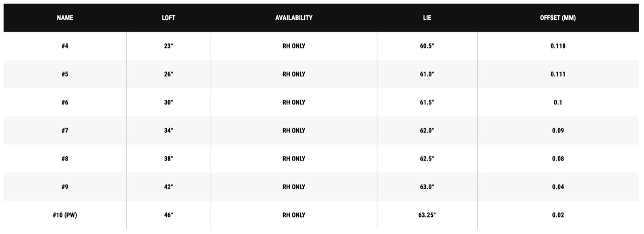The width and height of the screenshot is (644, 234).
Task: Select the 0.02 offset value
Action: [x=558, y=215]
